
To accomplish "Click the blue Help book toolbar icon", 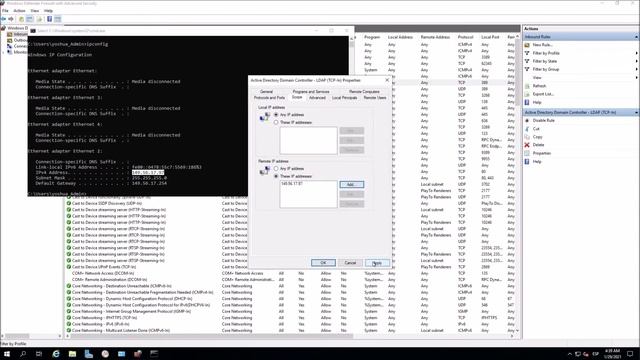I will (x=49, y=19).
